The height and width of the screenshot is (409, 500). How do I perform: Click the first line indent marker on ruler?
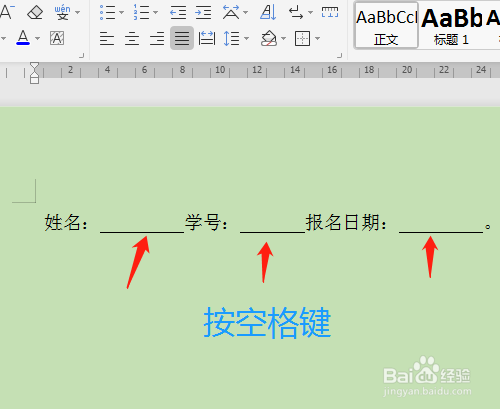point(34,67)
